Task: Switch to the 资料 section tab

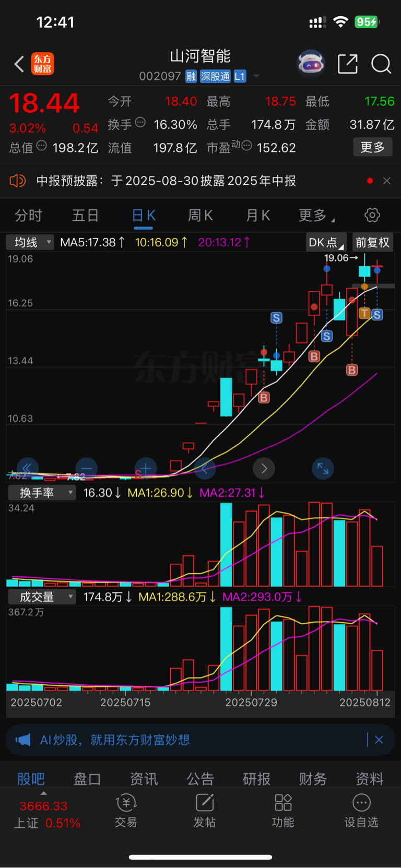Action: [x=370, y=779]
